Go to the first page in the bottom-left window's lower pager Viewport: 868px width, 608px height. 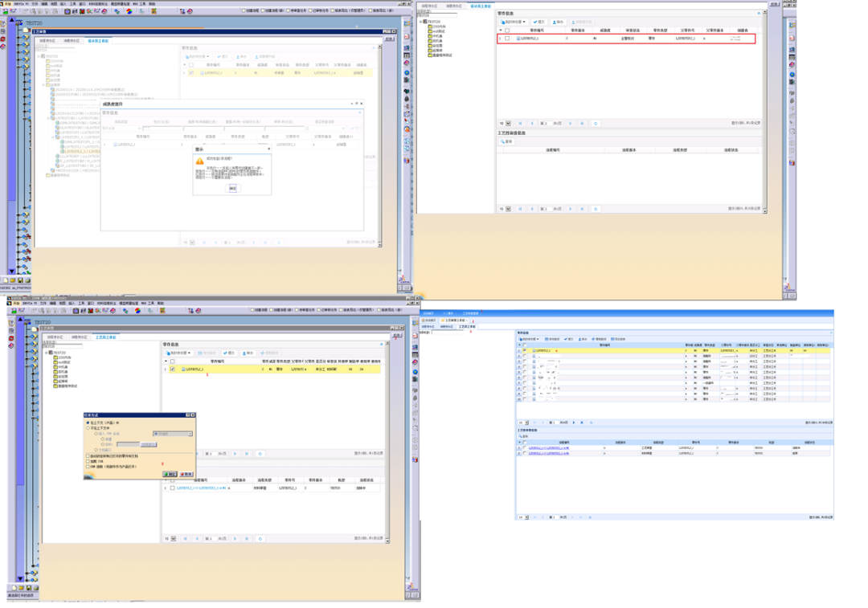click(185, 538)
